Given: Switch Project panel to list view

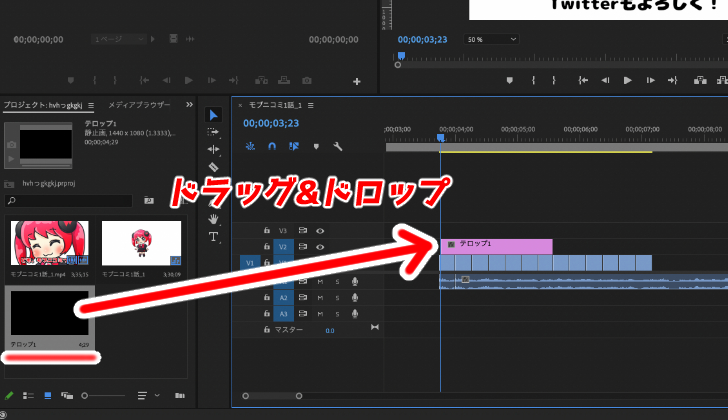Looking at the screenshot, I should point(28,395).
